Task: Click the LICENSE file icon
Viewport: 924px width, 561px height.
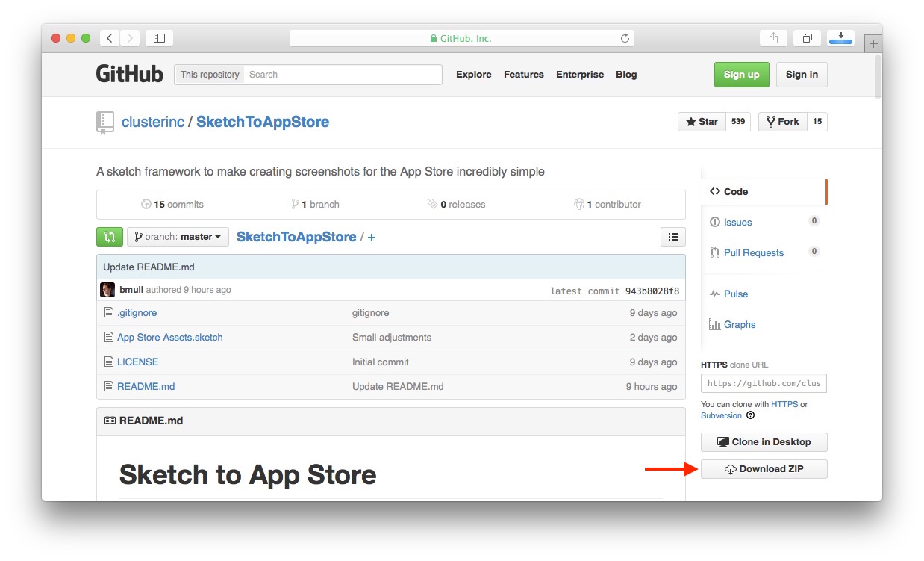Action: [109, 362]
